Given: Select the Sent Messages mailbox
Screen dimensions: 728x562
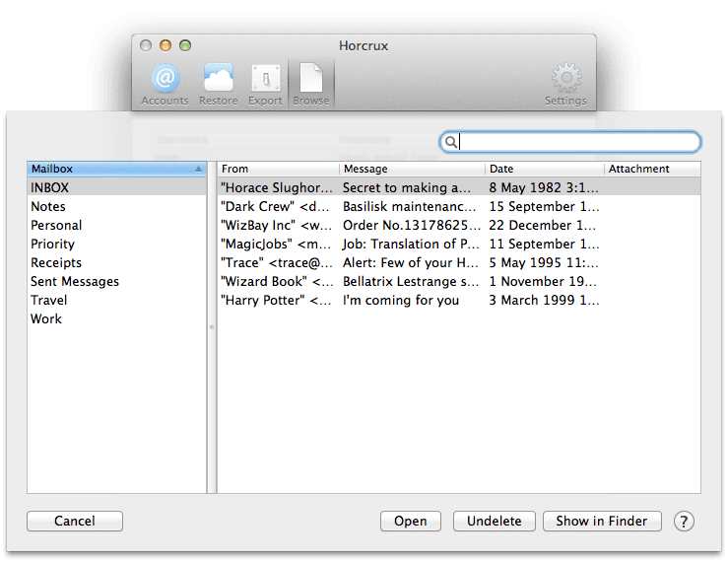Looking at the screenshot, I should coord(116,281).
